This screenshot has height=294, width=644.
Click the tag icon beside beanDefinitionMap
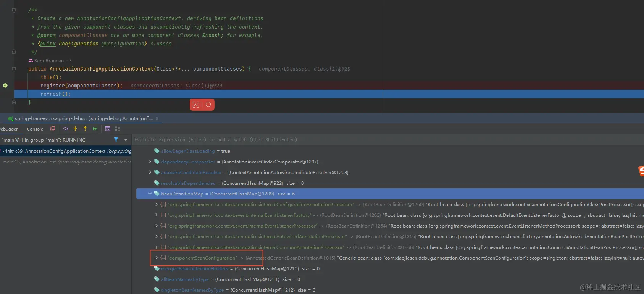point(157,194)
